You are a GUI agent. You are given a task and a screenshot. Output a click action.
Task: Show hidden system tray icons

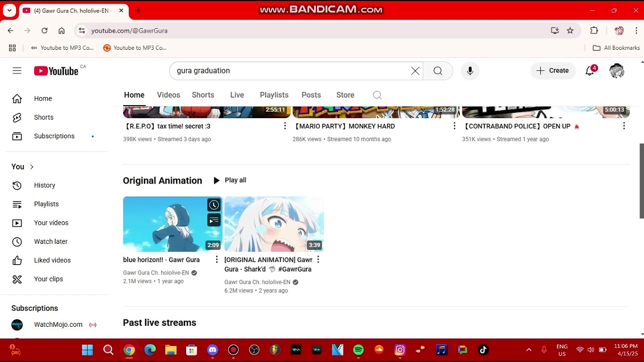529,350
